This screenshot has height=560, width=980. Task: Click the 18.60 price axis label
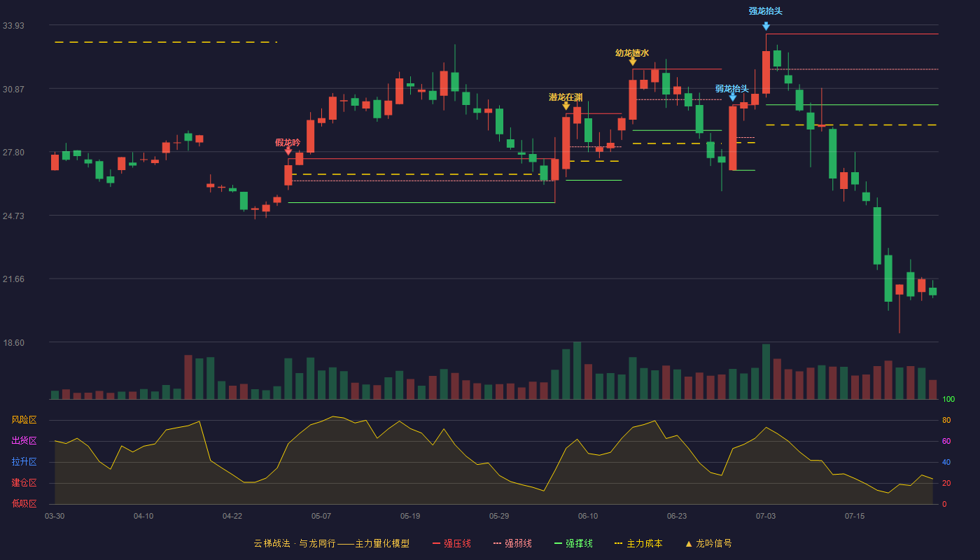point(13,342)
